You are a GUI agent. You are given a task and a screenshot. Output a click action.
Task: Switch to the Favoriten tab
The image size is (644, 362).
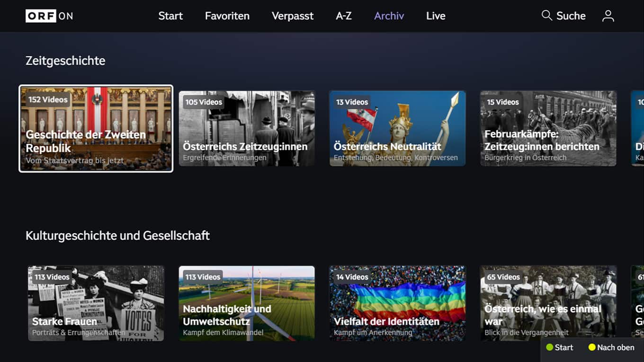point(227,16)
